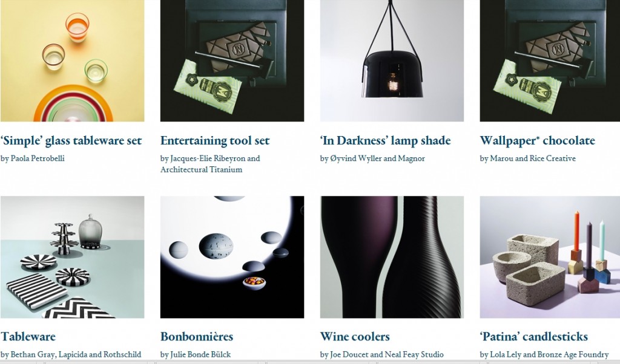
Task: Click the "'Patina' candlesticks" heading
Action: (x=534, y=337)
